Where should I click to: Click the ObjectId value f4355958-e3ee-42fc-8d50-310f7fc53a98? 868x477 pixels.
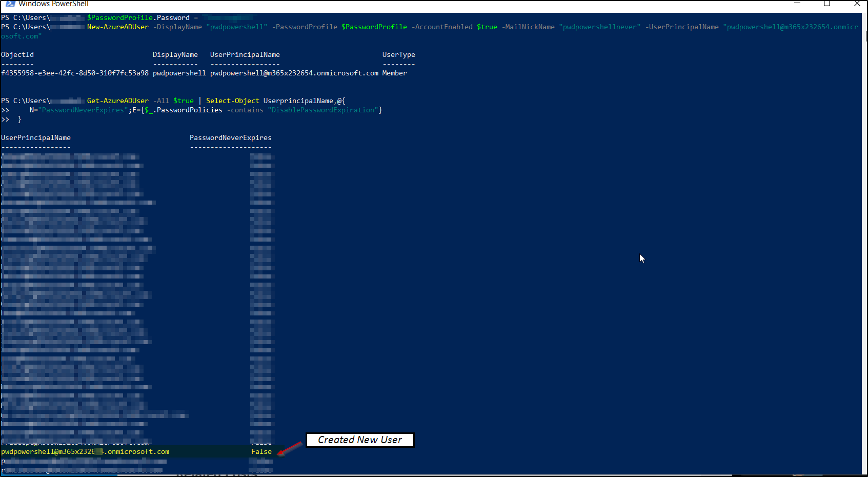[75, 73]
